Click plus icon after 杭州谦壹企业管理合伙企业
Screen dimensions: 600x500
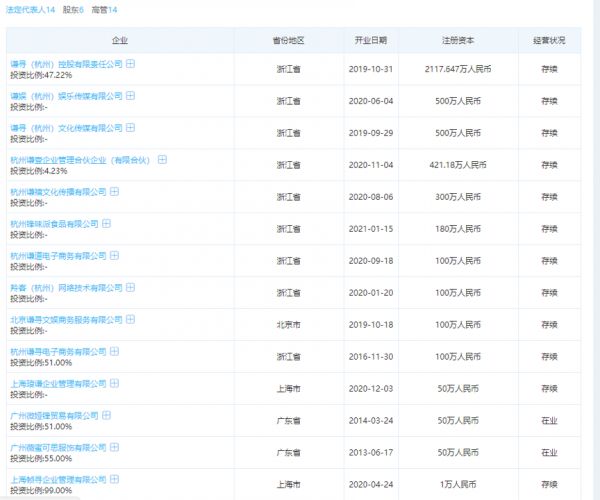click(x=162, y=159)
